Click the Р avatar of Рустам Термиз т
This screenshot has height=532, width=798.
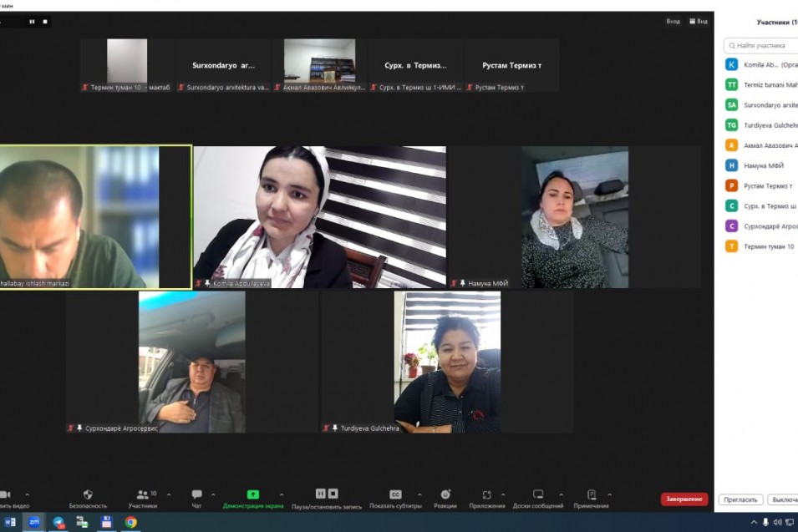[731, 185]
